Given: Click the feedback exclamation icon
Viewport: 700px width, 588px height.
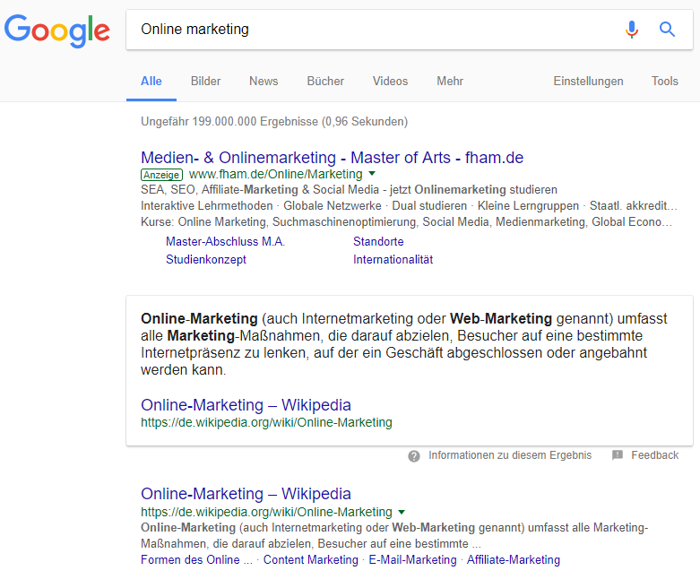Looking at the screenshot, I should click(618, 455).
